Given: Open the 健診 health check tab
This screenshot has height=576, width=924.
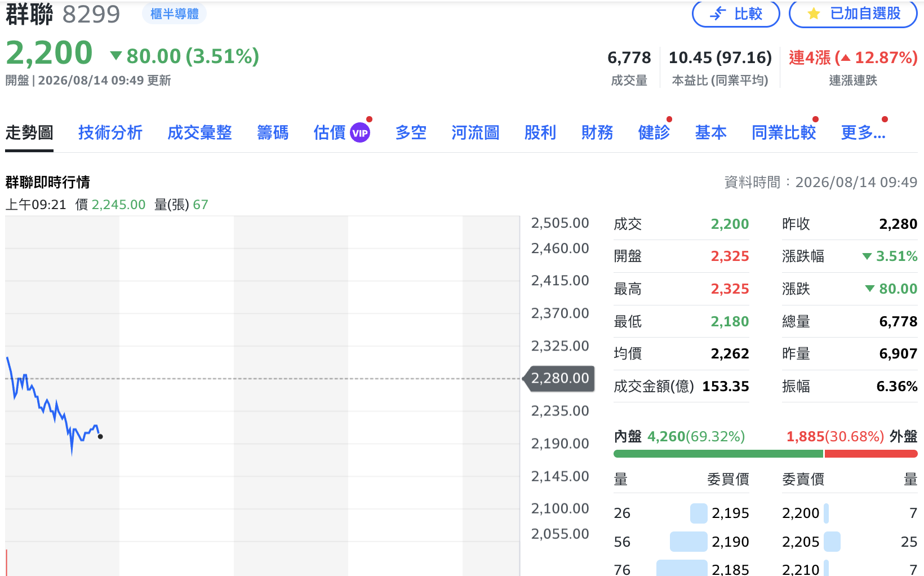Looking at the screenshot, I should click(654, 133).
